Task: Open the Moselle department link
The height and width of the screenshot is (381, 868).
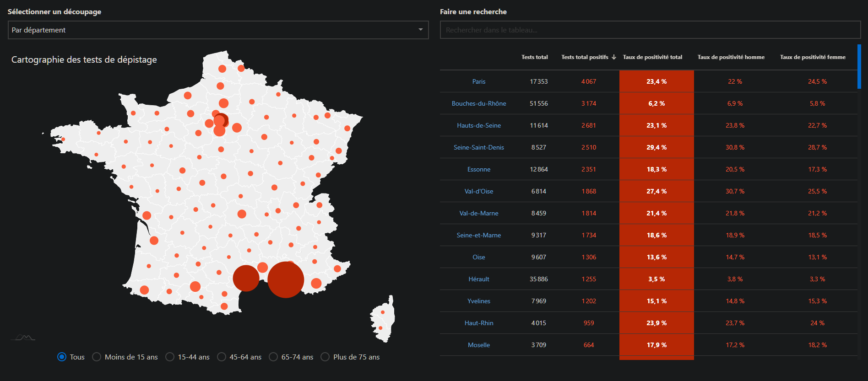Action: 479,345
